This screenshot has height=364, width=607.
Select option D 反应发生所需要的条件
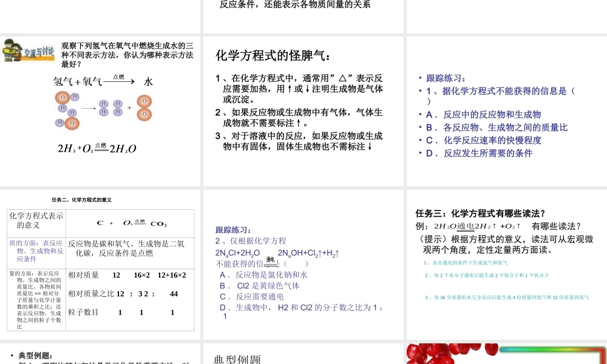click(480, 153)
